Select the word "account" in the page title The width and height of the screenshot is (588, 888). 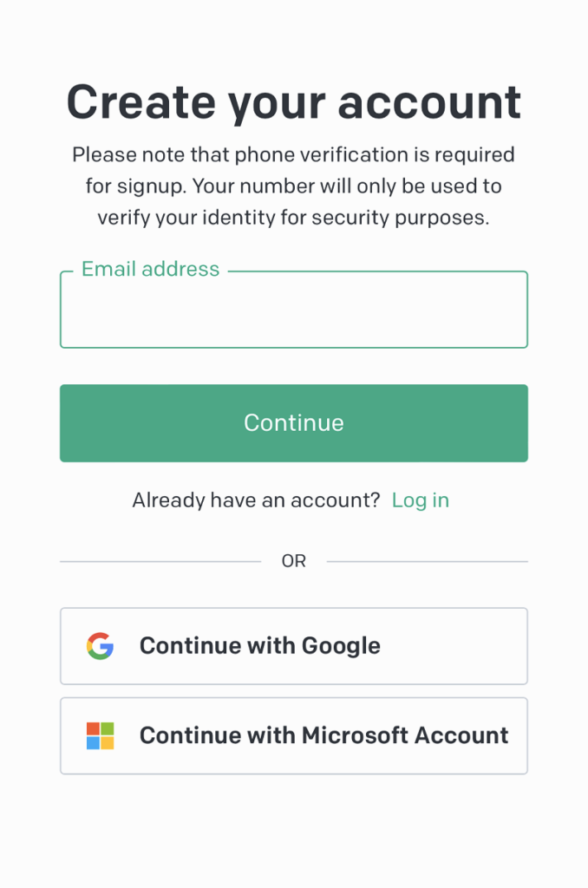pos(429,102)
